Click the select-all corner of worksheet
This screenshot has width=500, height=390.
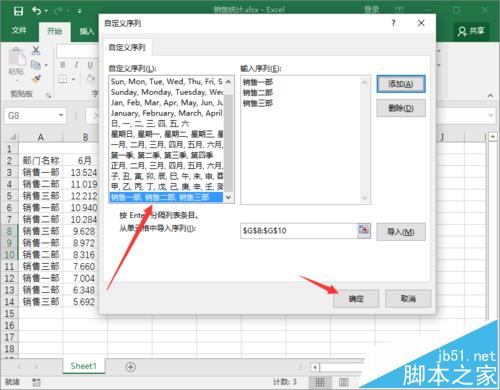click(x=12, y=137)
